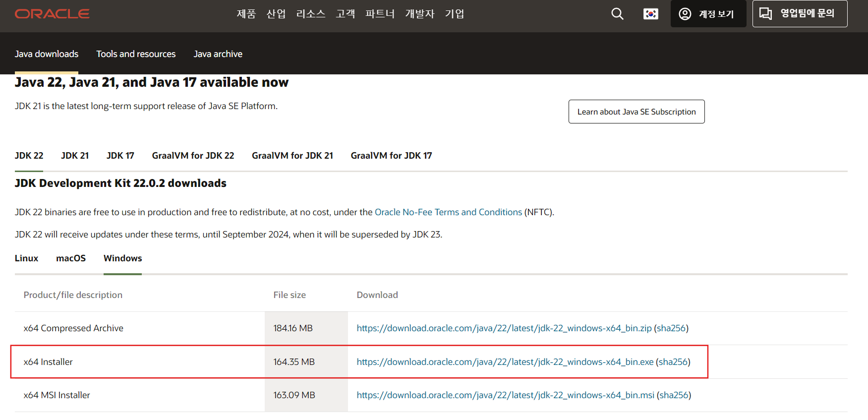The width and height of the screenshot is (868, 420).
Task: Click the Korean flag country selector
Action: (650, 14)
